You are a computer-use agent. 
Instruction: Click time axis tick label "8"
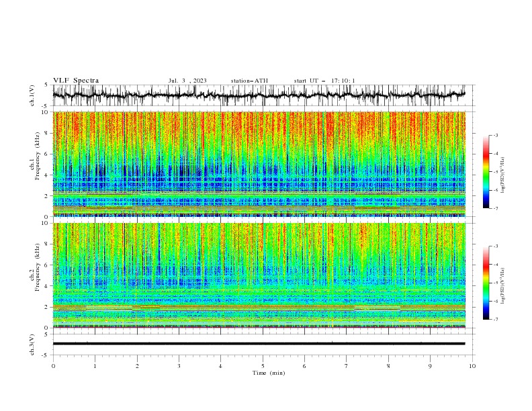click(388, 366)
